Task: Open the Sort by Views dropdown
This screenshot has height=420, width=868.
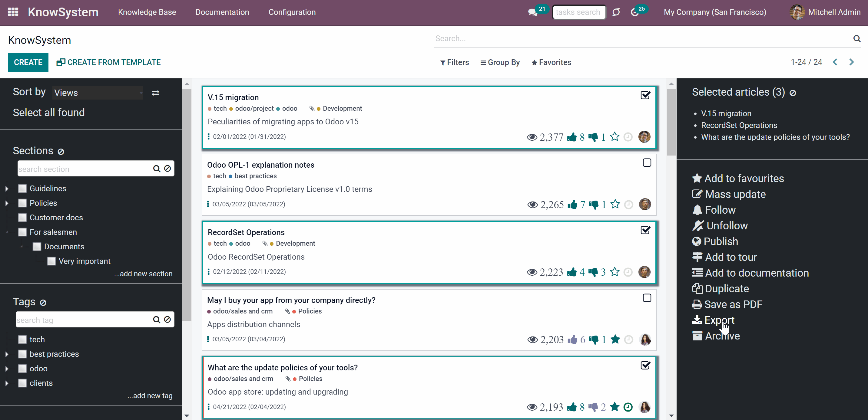Action: tap(98, 93)
